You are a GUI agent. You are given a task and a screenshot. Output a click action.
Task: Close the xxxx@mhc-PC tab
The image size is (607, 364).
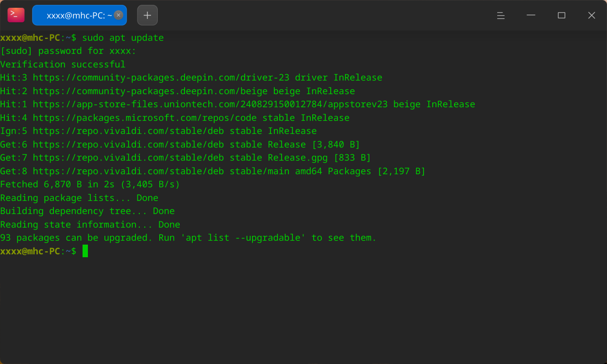click(118, 15)
